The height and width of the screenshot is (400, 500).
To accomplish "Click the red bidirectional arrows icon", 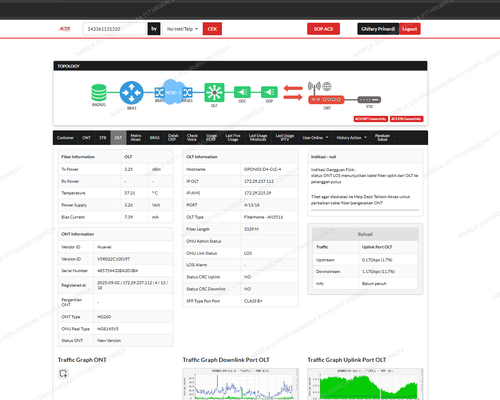I will [x=293, y=93].
